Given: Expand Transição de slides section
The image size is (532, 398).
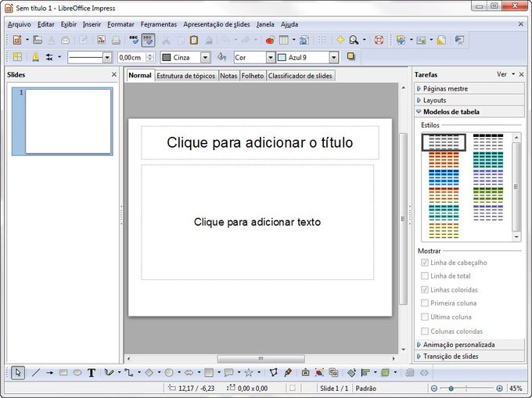Looking at the screenshot, I should [x=469, y=357].
